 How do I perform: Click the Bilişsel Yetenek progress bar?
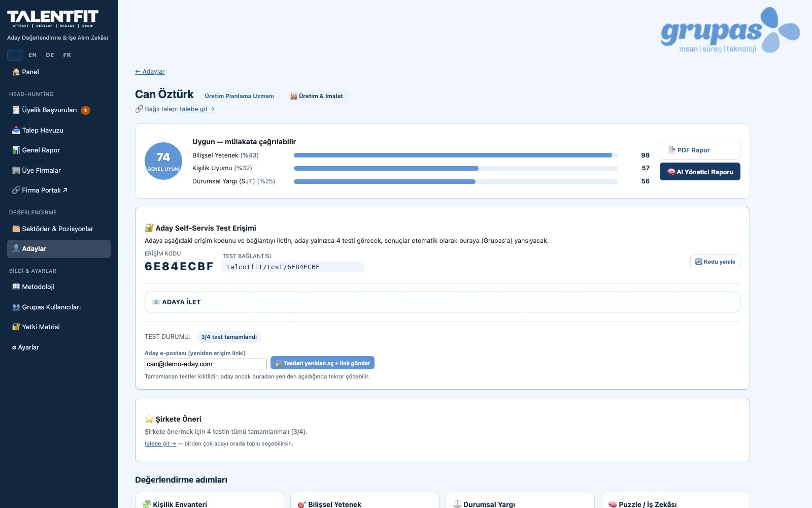[x=456, y=155]
